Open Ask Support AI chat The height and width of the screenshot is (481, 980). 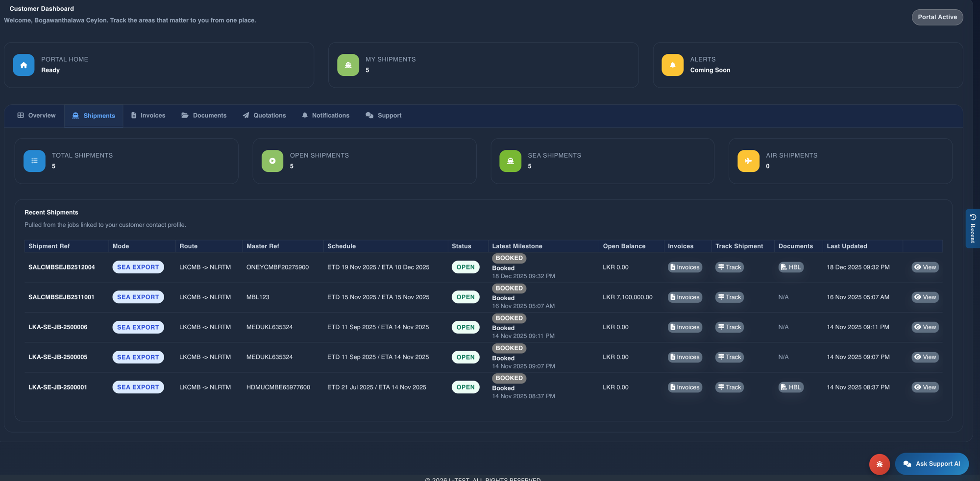[932, 464]
